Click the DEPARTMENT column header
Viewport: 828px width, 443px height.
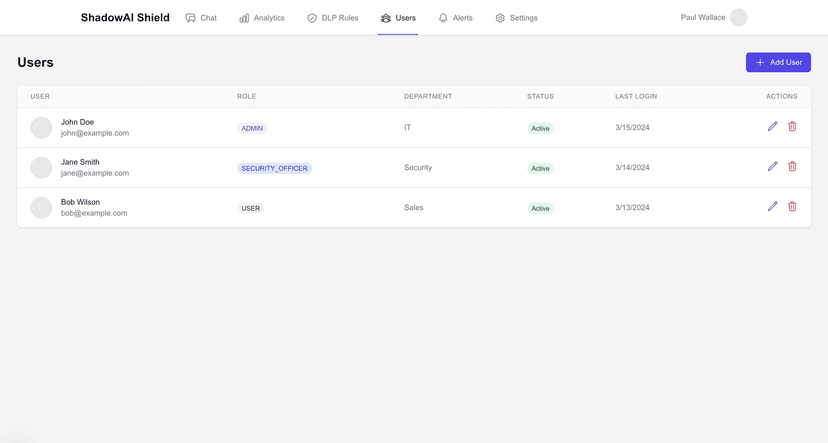[x=428, y=96]
